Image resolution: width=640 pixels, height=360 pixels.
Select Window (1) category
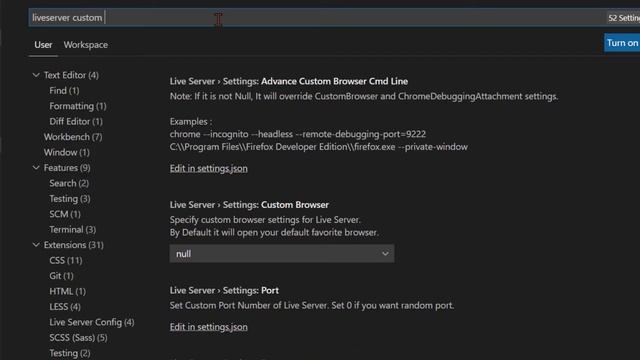[x=67, y=152]
